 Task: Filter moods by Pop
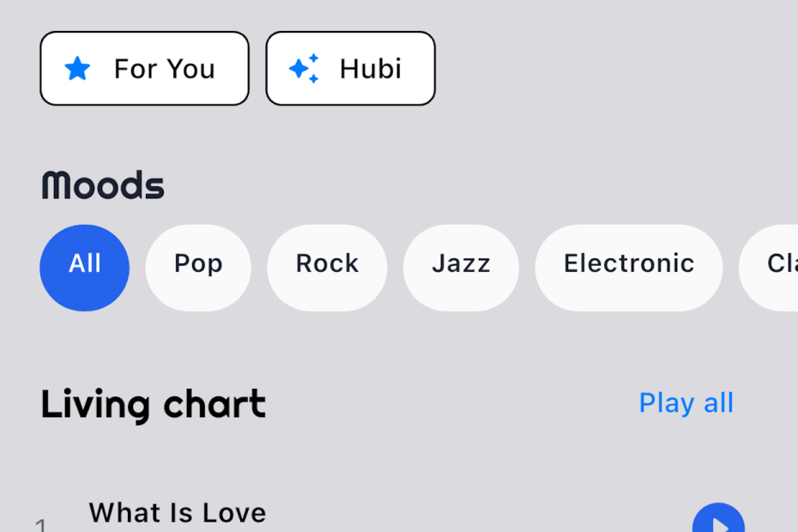click(x=198, y=268)
